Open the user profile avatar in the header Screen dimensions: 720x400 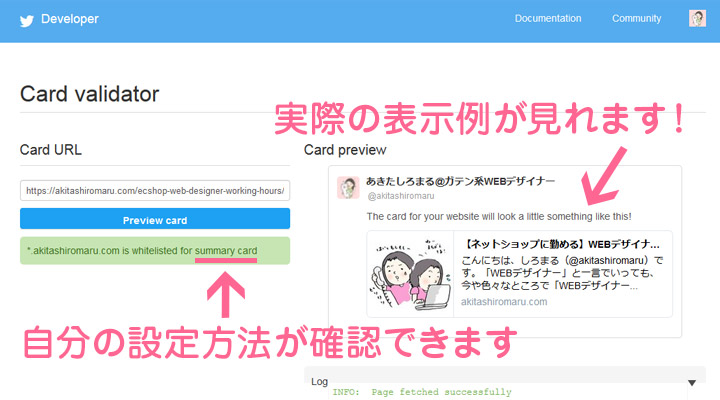coord(697,18)
